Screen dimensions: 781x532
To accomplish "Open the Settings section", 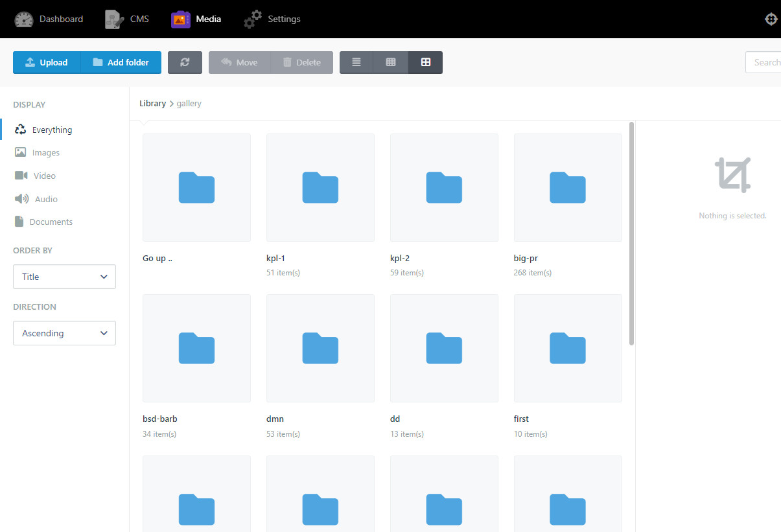I will (272, 19).
